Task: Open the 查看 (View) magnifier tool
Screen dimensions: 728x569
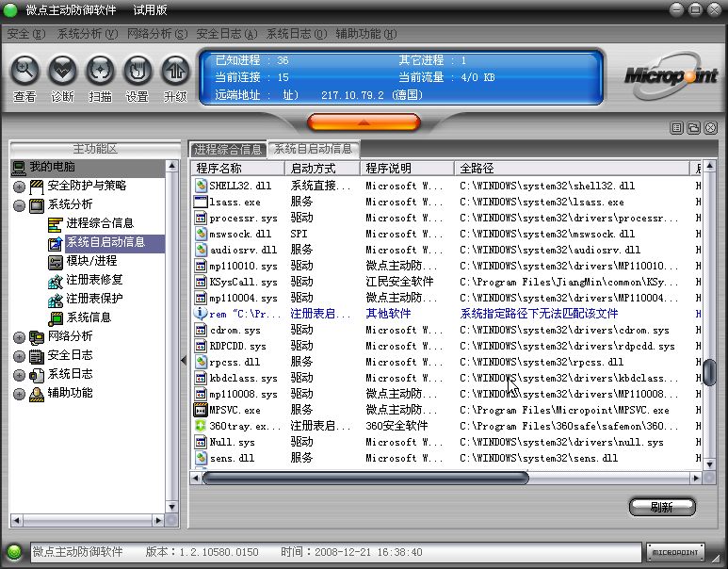Action: [x=25, y=71]
